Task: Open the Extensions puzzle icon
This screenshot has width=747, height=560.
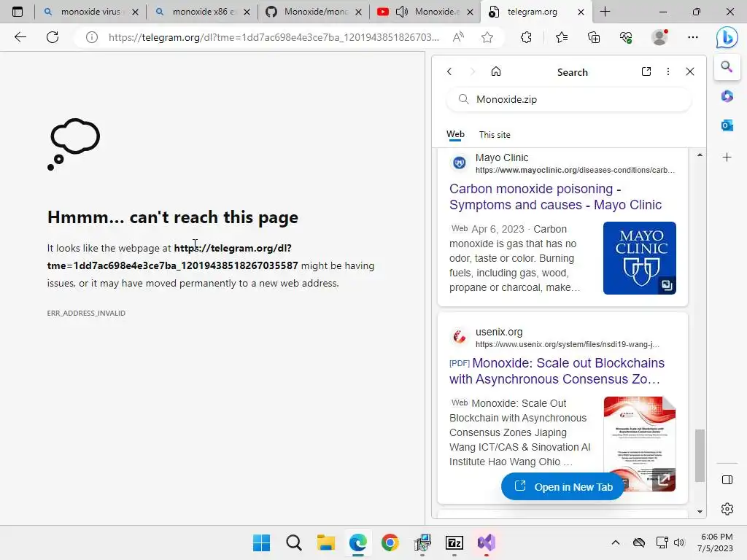Action: [526, 37]
